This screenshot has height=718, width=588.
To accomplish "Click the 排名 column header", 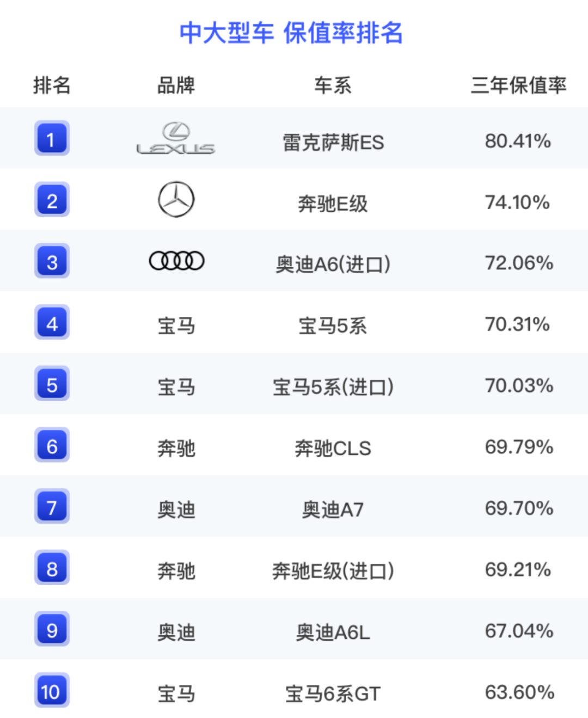I will (52, 85).
